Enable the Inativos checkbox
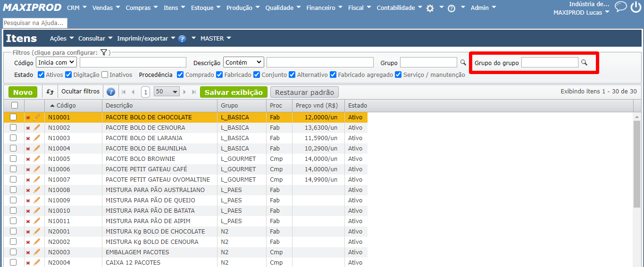This screenshot has width=644, height=267. (x=105, y=75)
